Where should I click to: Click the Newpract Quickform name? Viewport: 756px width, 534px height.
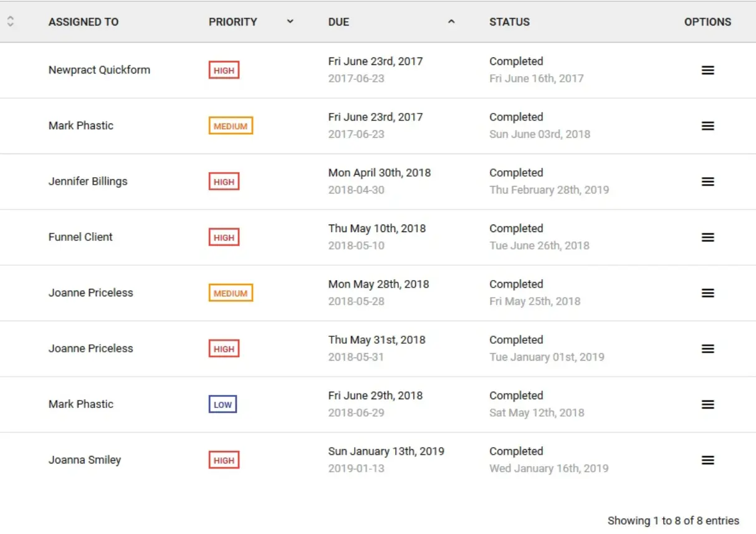(x=99, y=70)
